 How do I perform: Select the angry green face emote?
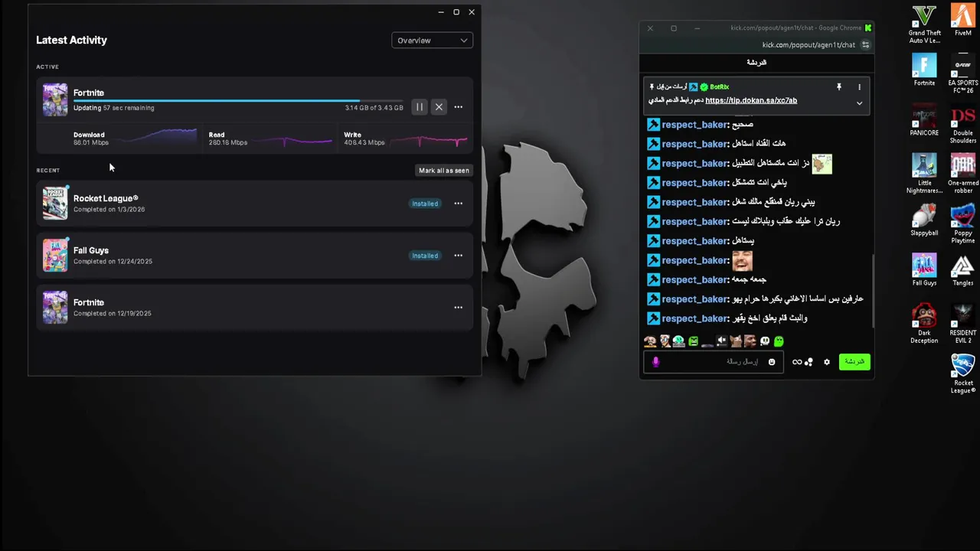pos(693,341)
